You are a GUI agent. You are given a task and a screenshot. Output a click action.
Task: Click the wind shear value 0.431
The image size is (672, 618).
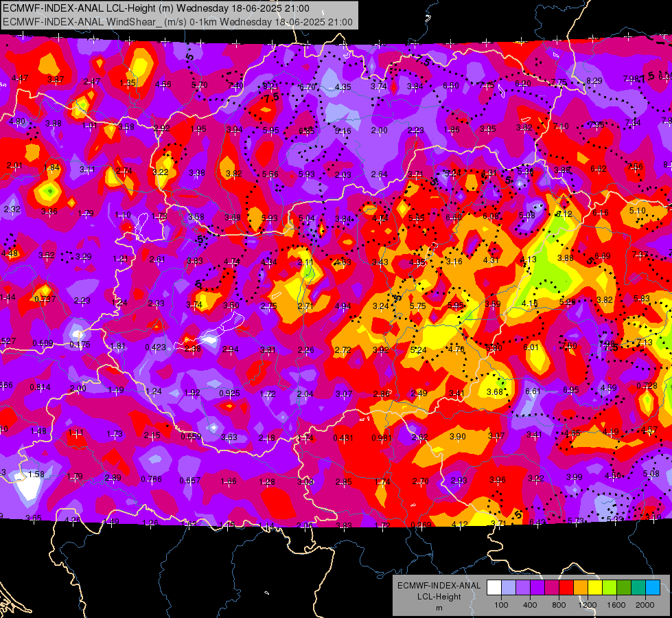pyautogui.click(x=343, y=438)
